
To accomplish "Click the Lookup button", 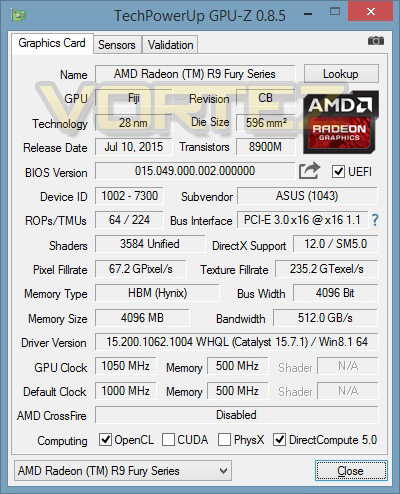I will pos(341,74).
